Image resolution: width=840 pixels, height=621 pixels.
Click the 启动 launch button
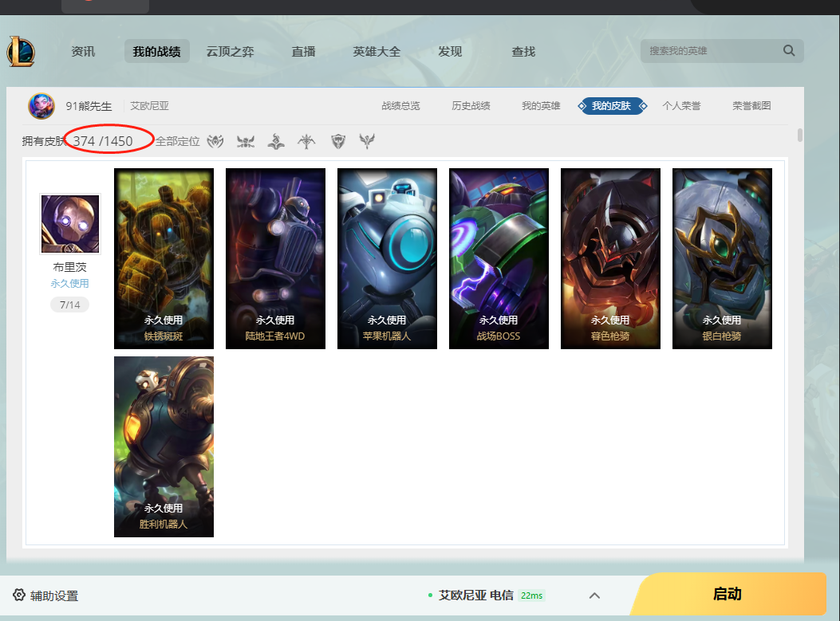pos(728,594)
